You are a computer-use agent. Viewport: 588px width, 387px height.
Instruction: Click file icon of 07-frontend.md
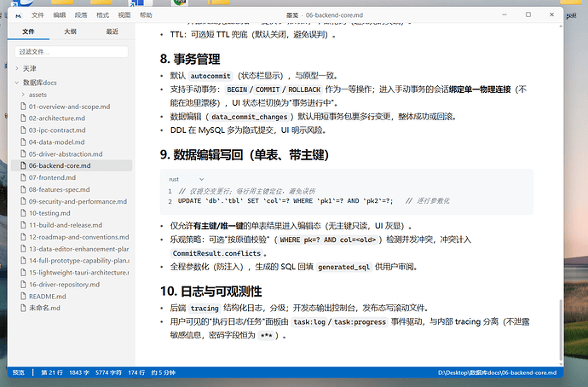click(23, 177)
